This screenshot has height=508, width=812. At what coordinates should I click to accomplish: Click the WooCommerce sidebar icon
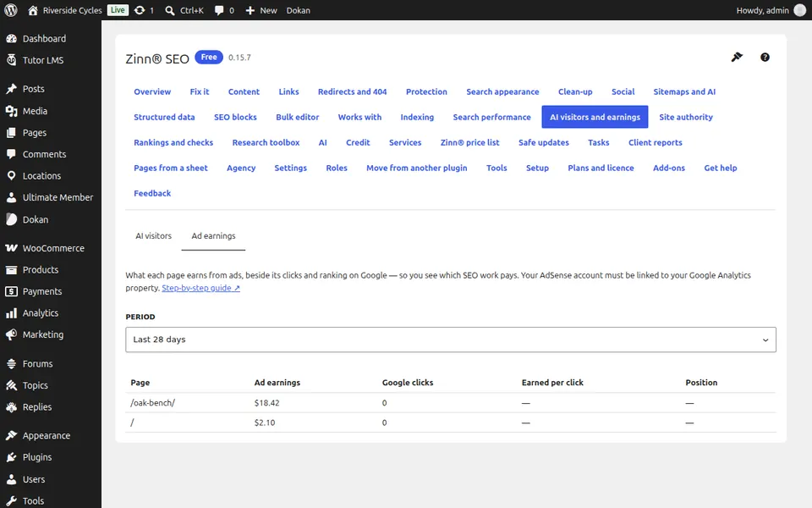(11, 248)
